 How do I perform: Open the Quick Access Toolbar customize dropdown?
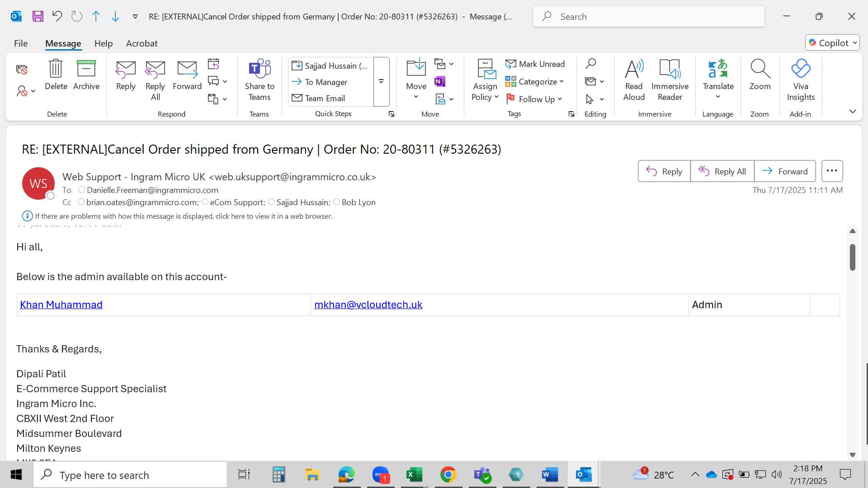click(x=135, y=17)
